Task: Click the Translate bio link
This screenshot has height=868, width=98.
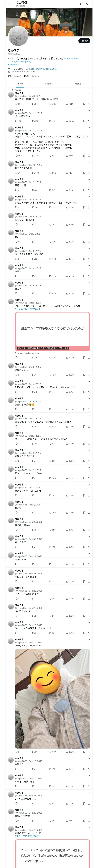Action: [14, 64]
